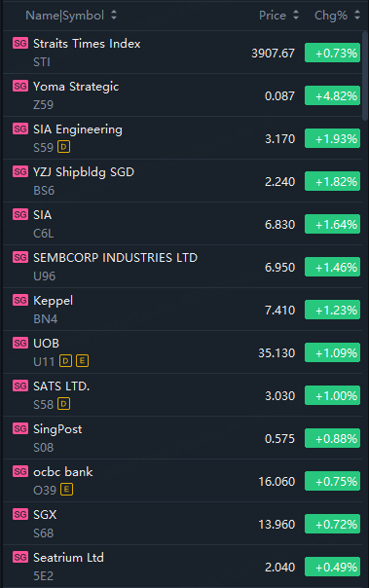The height and width of the screenshot is (588, 369).
Task: Click the SG market tag on Keppel
Action: [20, 301]
